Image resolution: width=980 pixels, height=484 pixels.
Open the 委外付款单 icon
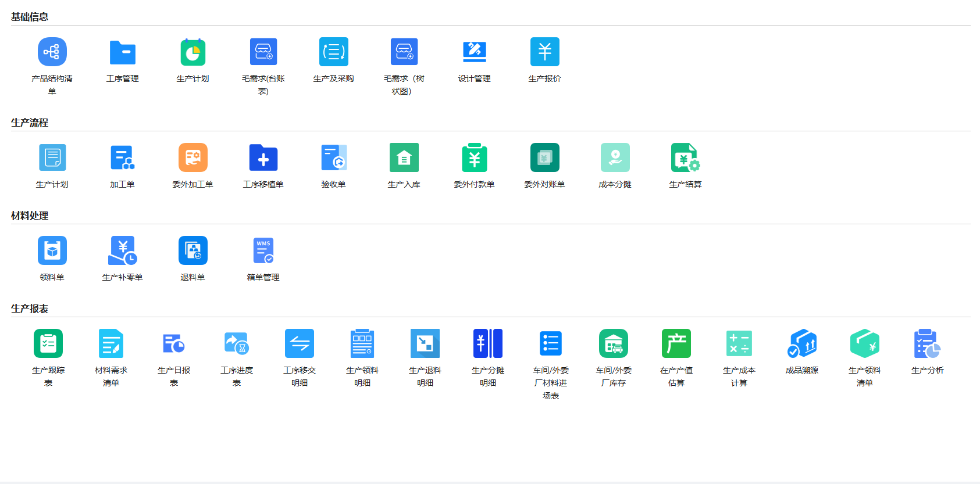point(475,158)
